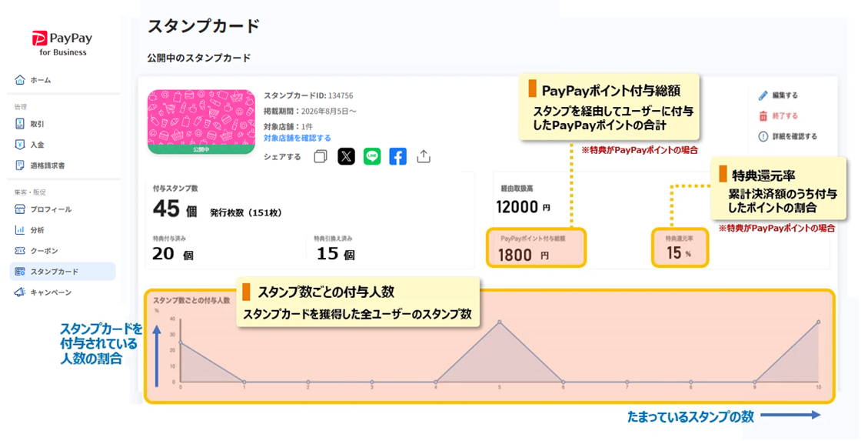This screenshot has height=441, width=868.
Task: Click the シェアする label
Action: coord(282,157)
